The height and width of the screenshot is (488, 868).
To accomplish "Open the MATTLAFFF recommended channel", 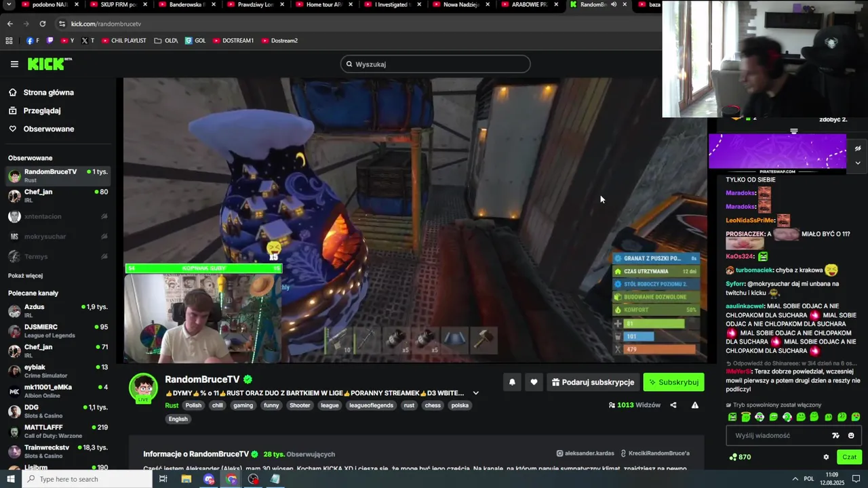I will click(58, 431).
